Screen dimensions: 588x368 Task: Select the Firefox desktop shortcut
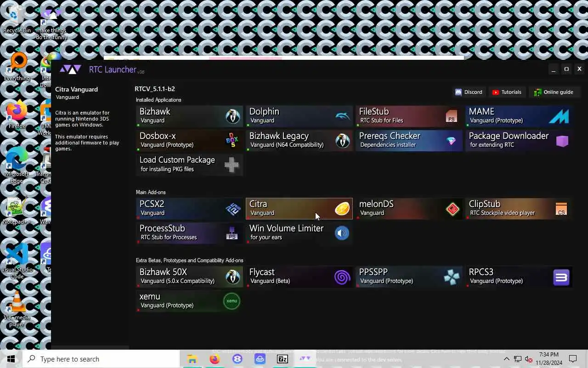[17, 115]
